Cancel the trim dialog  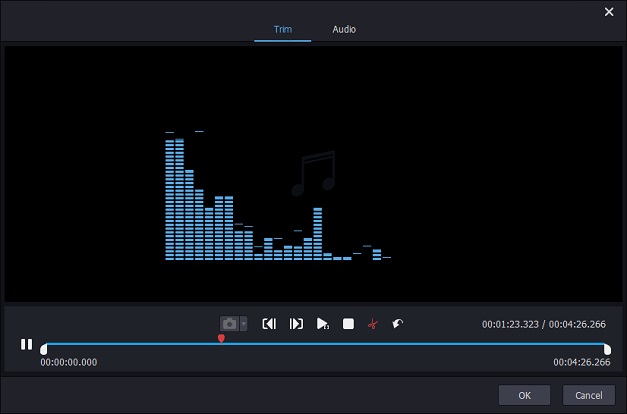point(589,395)
